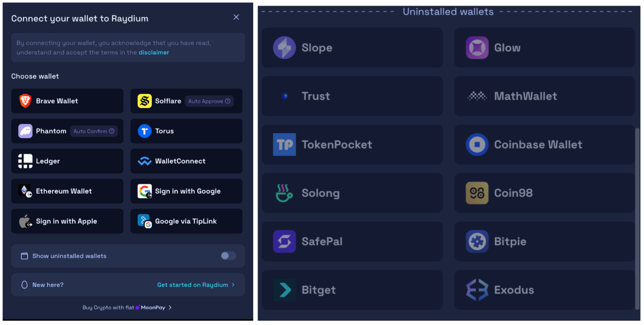Choose the Torus wallet icon
Viewport: 644px width, 325px height.
point(144,131)
